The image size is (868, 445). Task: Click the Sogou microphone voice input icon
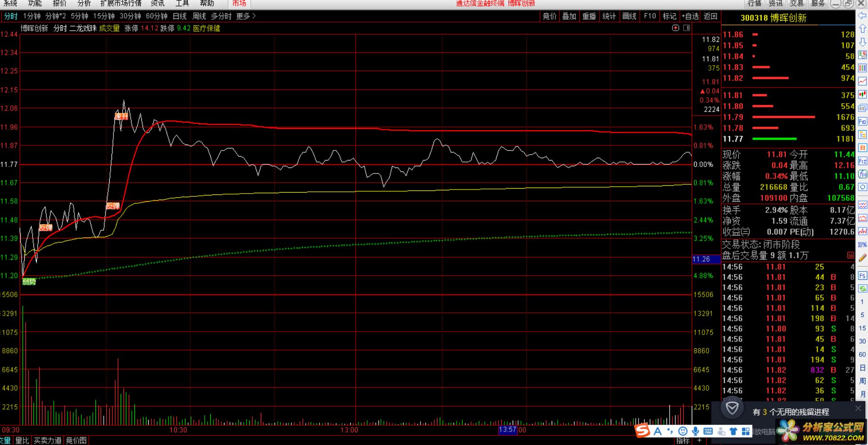pos(695,431)
